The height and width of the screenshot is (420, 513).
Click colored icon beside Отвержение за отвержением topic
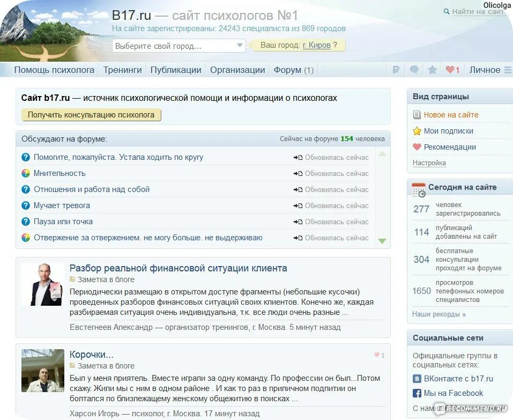point(26,238)
